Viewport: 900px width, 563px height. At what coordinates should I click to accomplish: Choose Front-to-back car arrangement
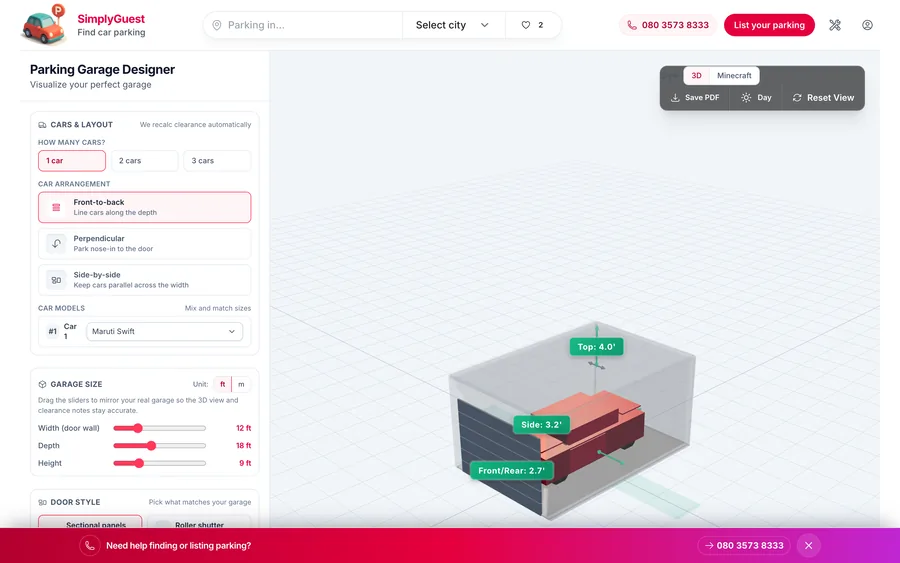145,207
